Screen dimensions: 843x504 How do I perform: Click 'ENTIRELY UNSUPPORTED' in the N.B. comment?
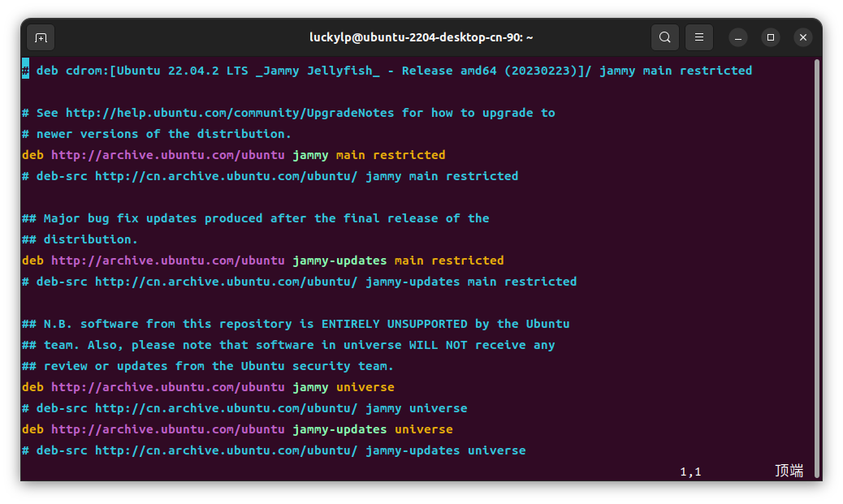395,324
